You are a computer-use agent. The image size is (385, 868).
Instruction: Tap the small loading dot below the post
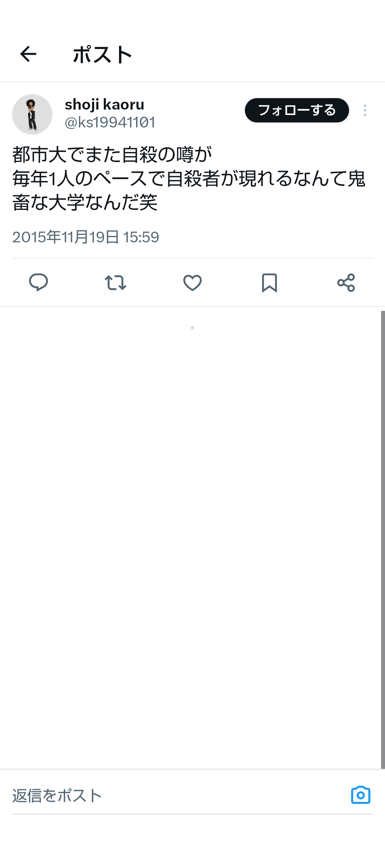[192, 328]
